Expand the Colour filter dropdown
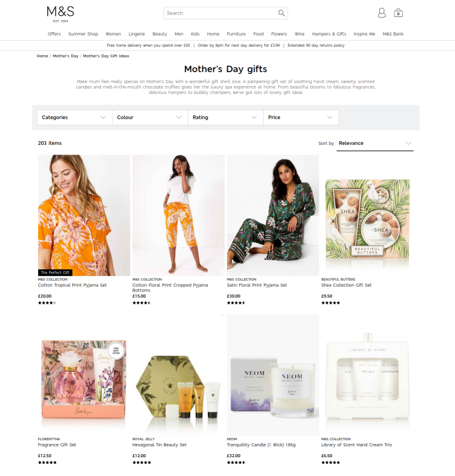 pos(150,118)
